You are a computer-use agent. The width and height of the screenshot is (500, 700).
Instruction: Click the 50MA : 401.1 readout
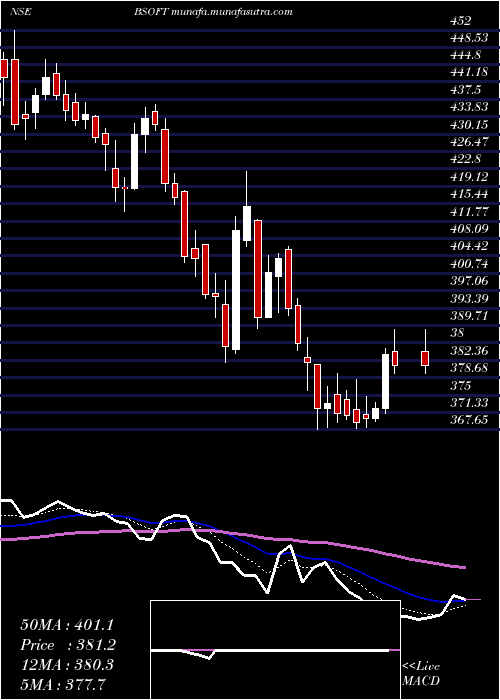click(x=67, y=625)
